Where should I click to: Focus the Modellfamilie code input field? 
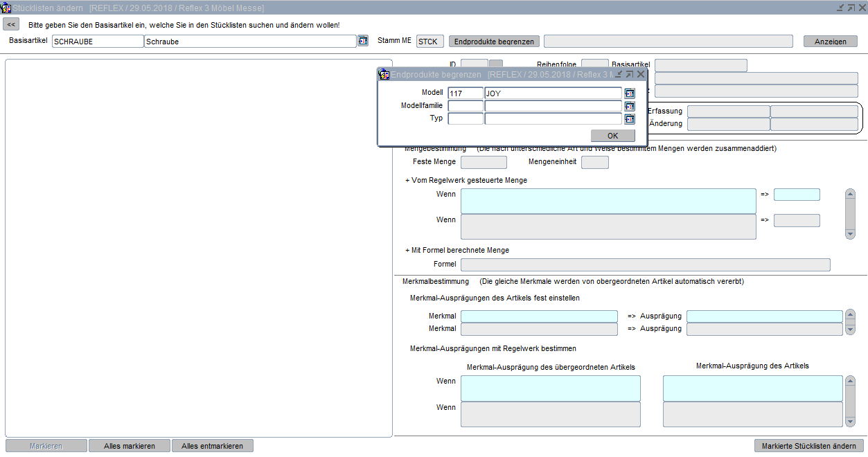(x=466, y=106)
